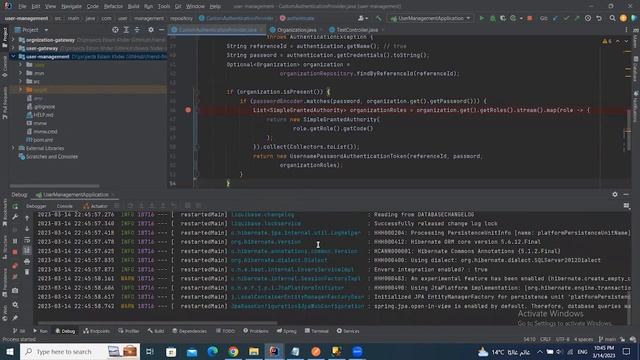Hide the Project tool window
Viewport: 640px width, 360px height.
point(162,30)
